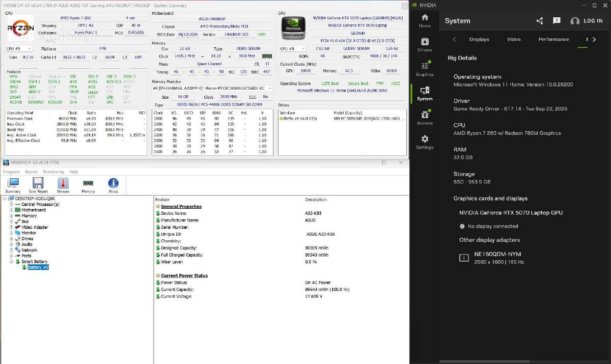
Task: Click the left arrow to move NVIDIA tabs back
Action: [x=454, y=39]
